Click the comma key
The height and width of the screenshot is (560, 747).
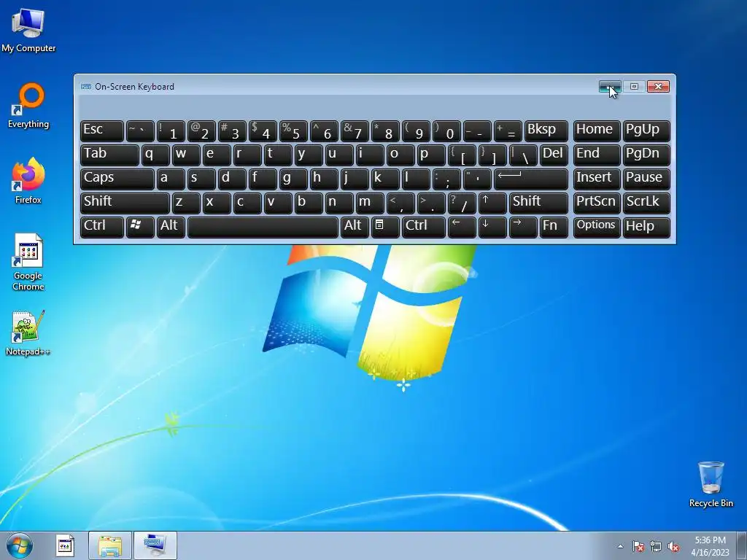(400, 203)
